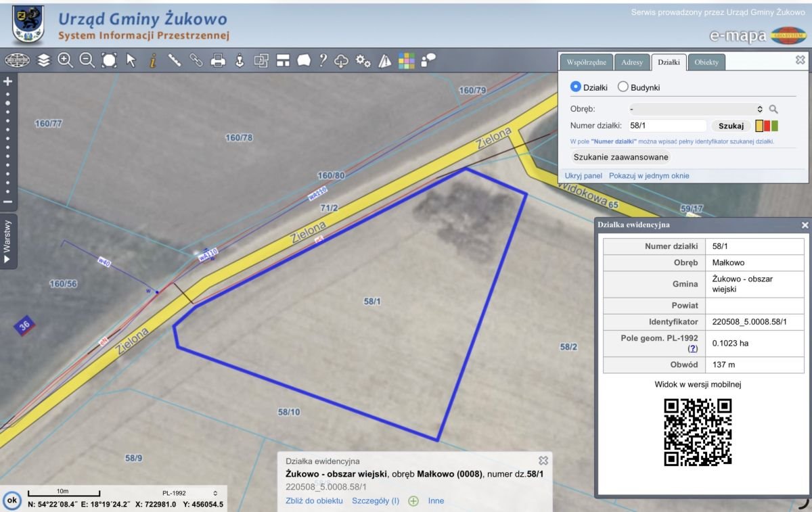Click parcel label 58/9 on map
812x512 pixels.
coord(134,458)
